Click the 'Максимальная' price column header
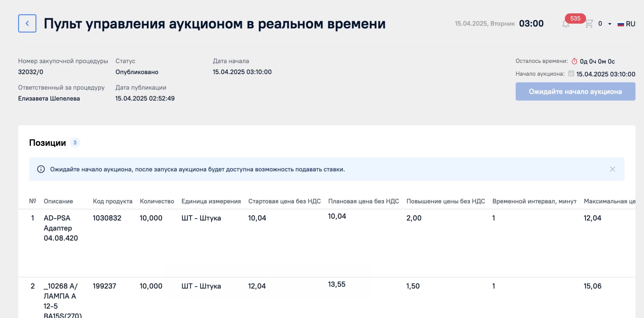This screenshot has width=644, height=318. 609,201
